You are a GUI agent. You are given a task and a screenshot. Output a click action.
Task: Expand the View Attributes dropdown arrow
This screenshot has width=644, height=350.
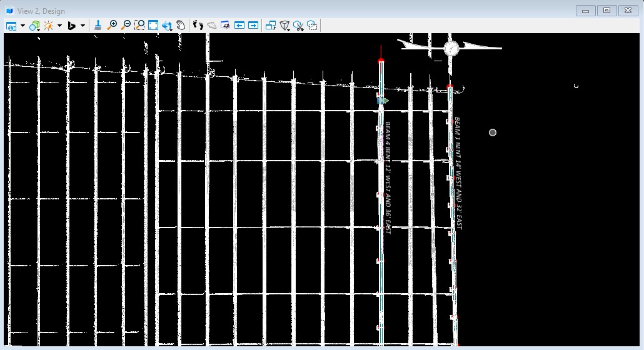click(x=23, y=26)
